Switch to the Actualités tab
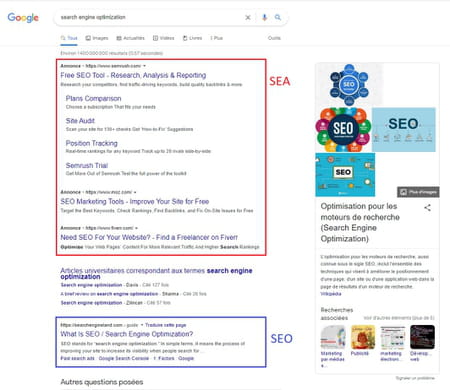Image resolution: width=450 pixels, height=390 pixels. click(x=130, y=38)
